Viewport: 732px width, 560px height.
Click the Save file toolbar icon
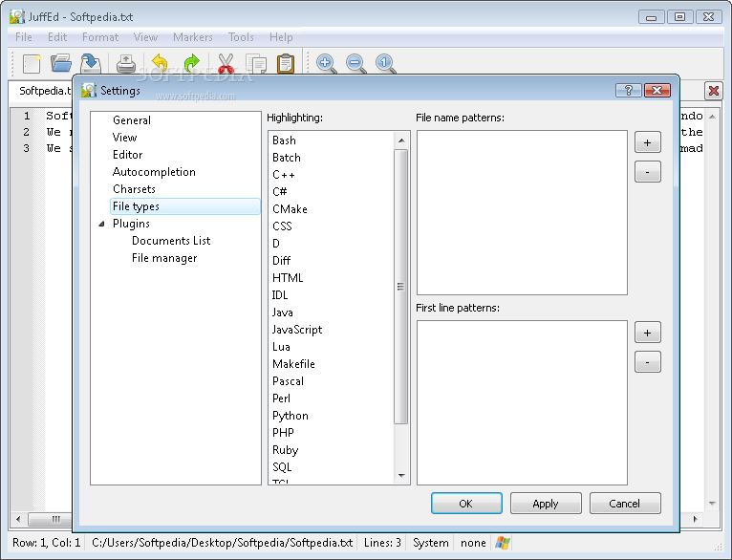(91, 63)
